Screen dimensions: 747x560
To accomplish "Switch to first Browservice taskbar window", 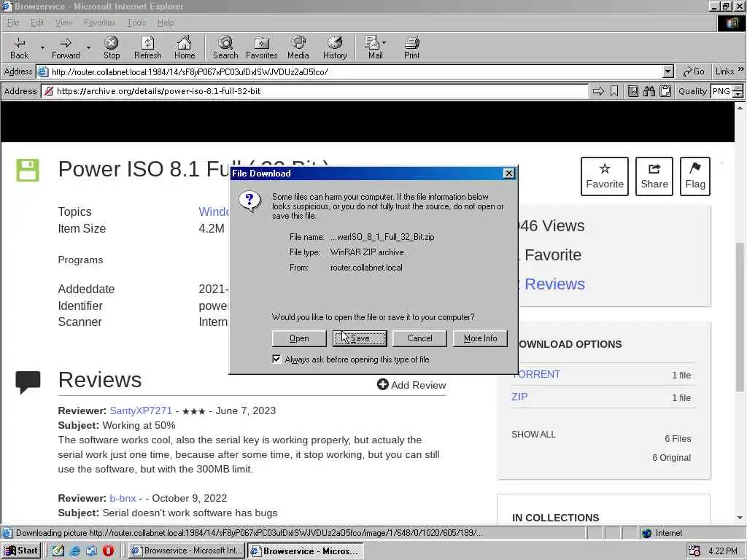I will pos(187,551).
